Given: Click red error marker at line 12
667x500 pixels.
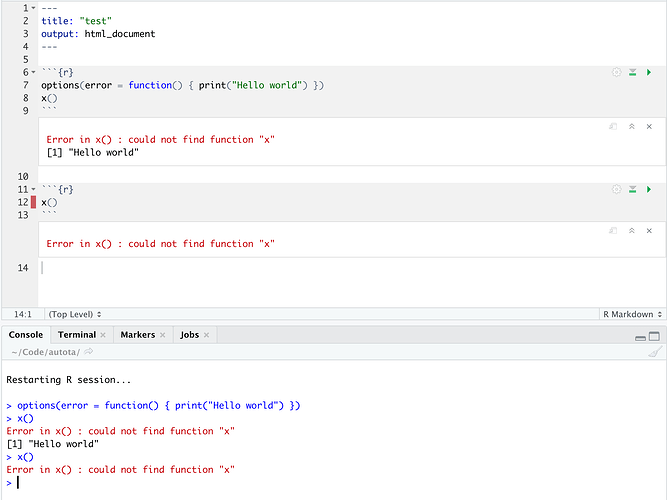Looking at the screenshot, I should click(33, 202).
